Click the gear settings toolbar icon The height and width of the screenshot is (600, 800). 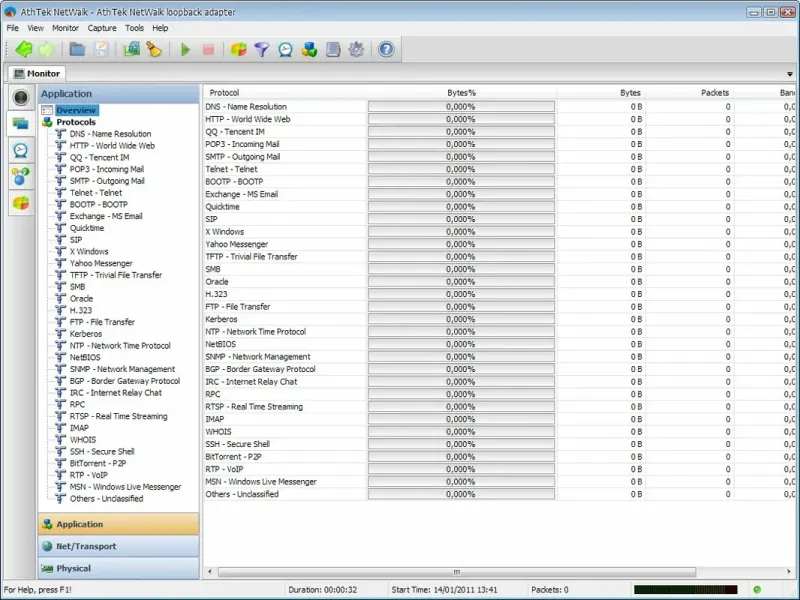click(356, 49)
